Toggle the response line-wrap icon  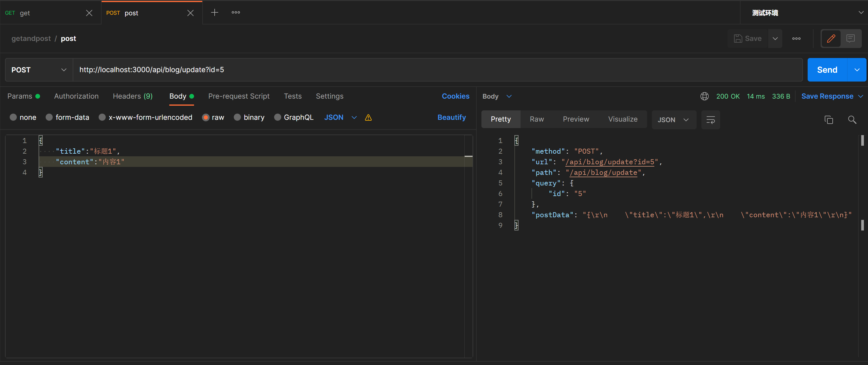[710, 120]
